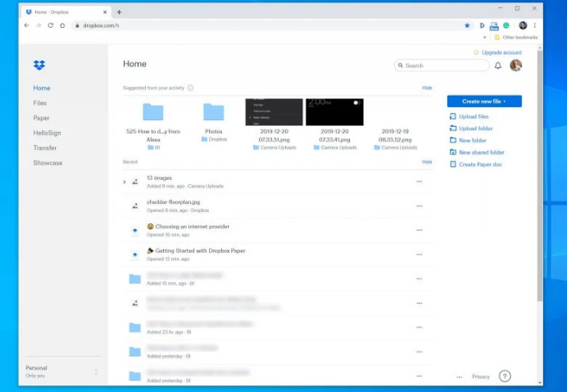Image resolution: width=567 pixels, height=392 pixels.
Task: Open the notifications bell
Action: pyautogui.click(x=498, y=65)
